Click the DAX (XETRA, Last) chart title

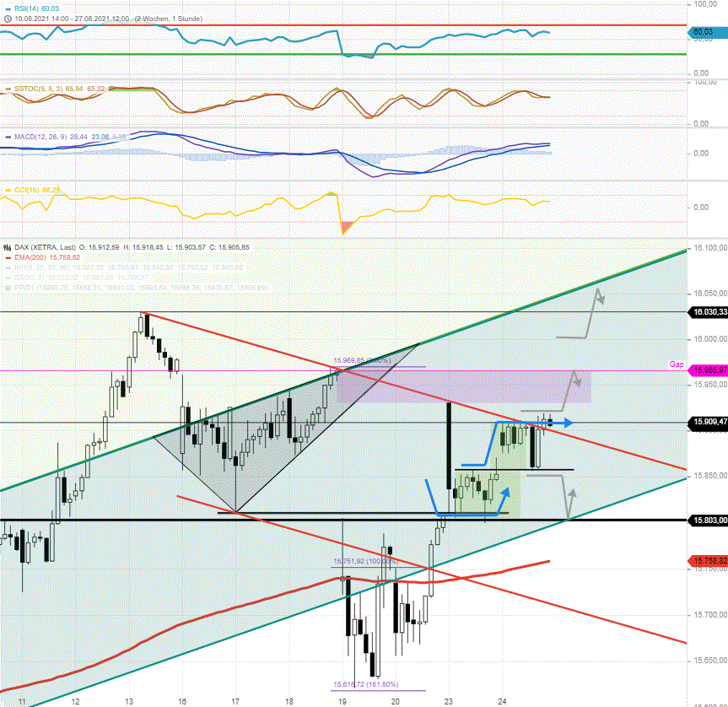click(45, 247)
